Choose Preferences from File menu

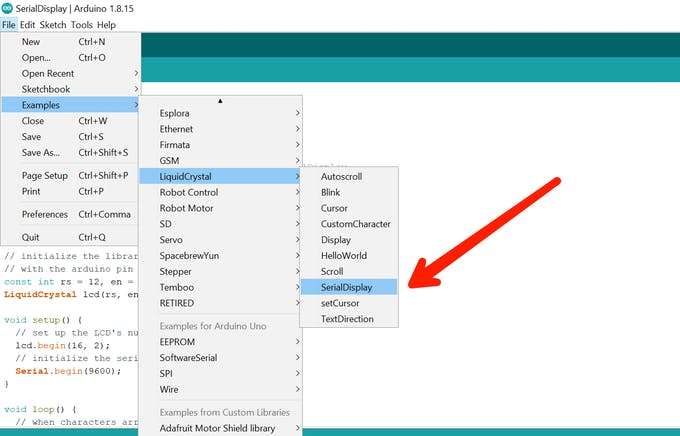coord(71,214)
